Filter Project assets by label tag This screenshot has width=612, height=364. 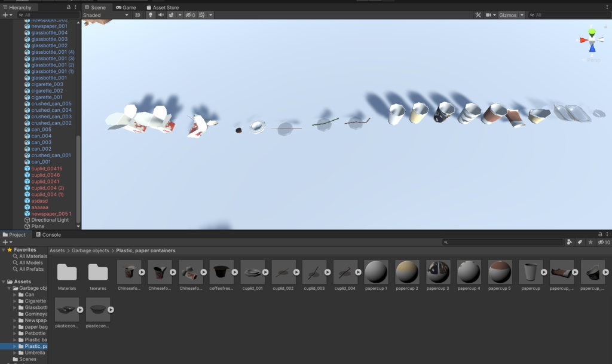580,242
